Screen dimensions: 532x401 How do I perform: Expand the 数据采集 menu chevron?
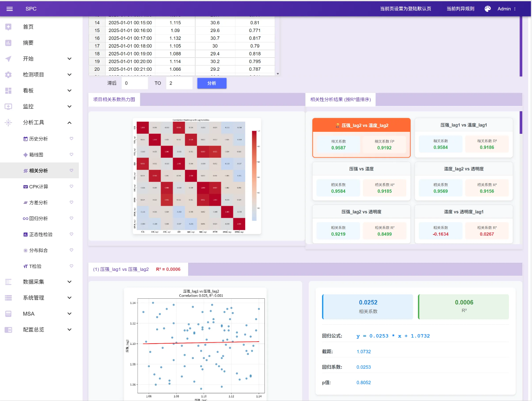point(70,282)
